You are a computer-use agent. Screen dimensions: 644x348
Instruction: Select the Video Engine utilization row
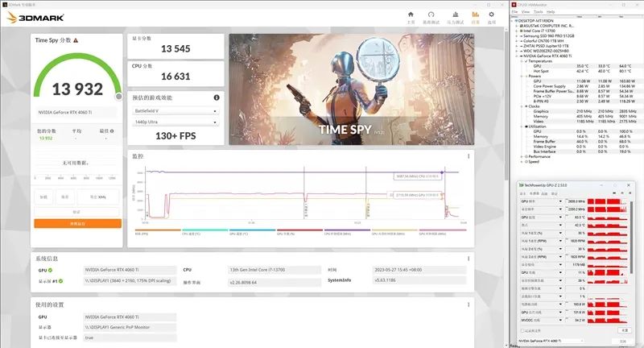coord(545,147)
